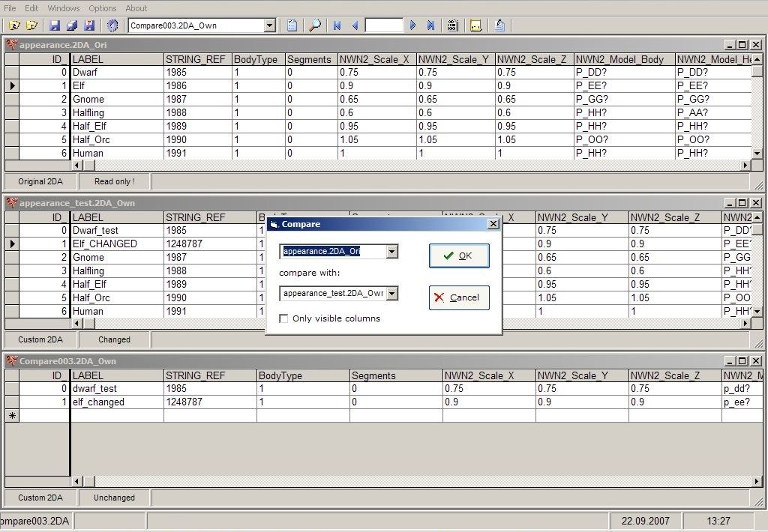Toggle the Only visible columns checkbox

283,318
